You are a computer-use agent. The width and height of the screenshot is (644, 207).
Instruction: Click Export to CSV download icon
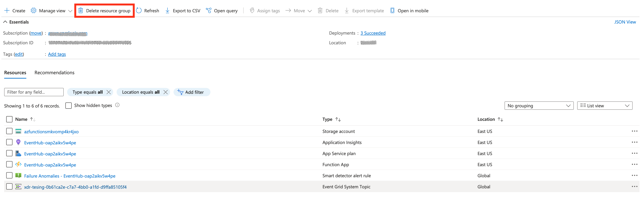point(167,11)
